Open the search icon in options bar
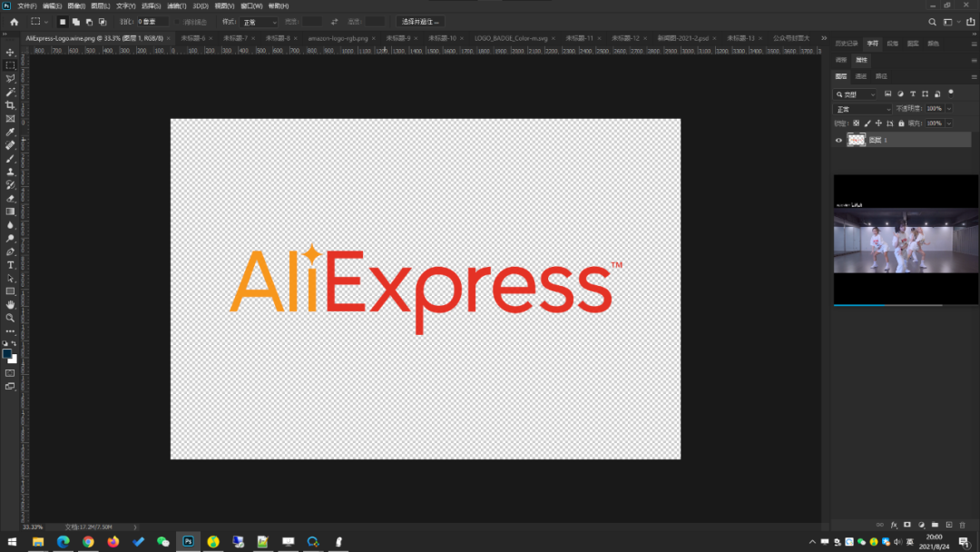 click(932, 22)
